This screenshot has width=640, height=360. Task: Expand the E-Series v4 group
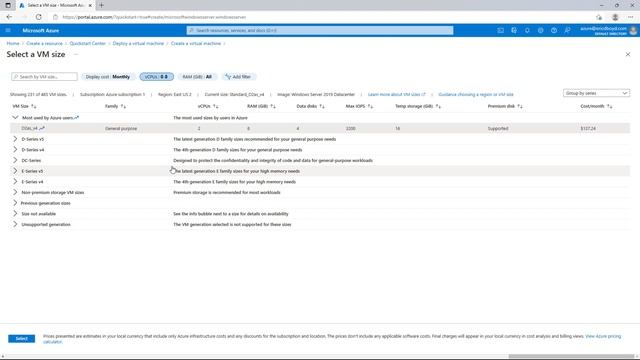15,181
